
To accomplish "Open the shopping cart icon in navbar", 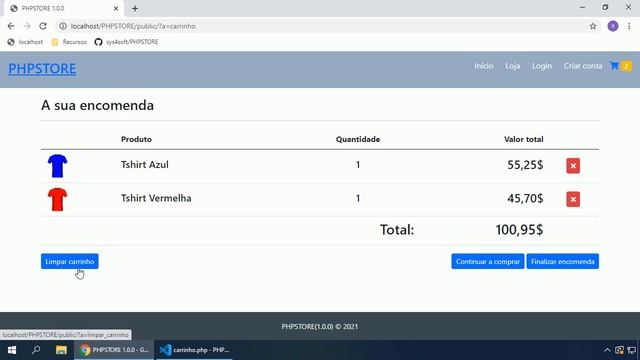I will (613, 66).
